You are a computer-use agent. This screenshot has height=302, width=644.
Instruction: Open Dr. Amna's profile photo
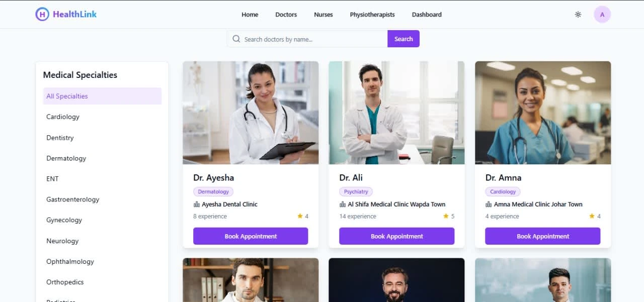tap(543, 113)
